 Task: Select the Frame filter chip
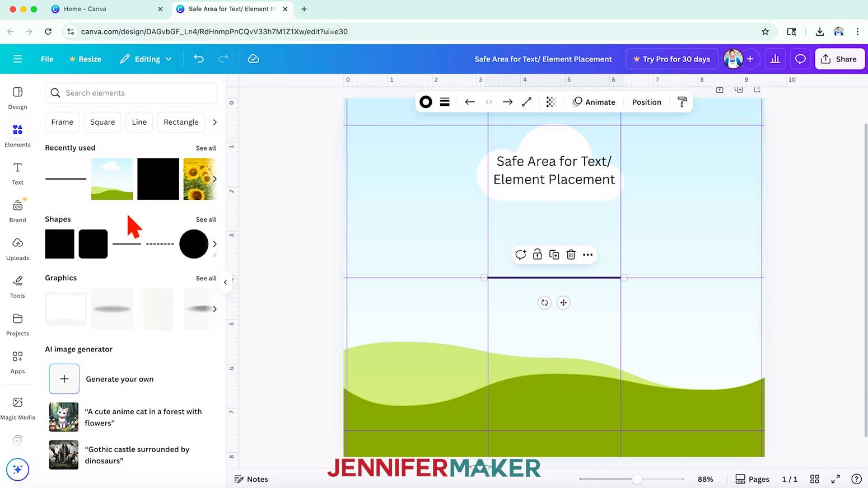point(62,122)
